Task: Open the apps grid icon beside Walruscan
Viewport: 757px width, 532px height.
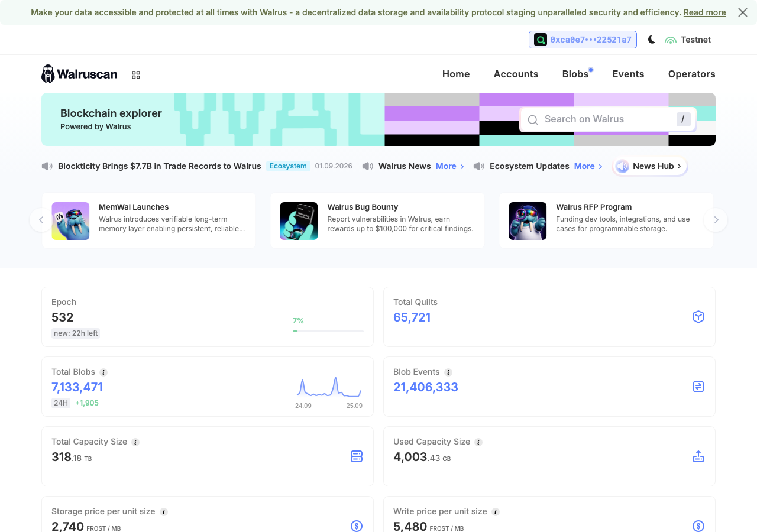Action: [x=136, y=75]
